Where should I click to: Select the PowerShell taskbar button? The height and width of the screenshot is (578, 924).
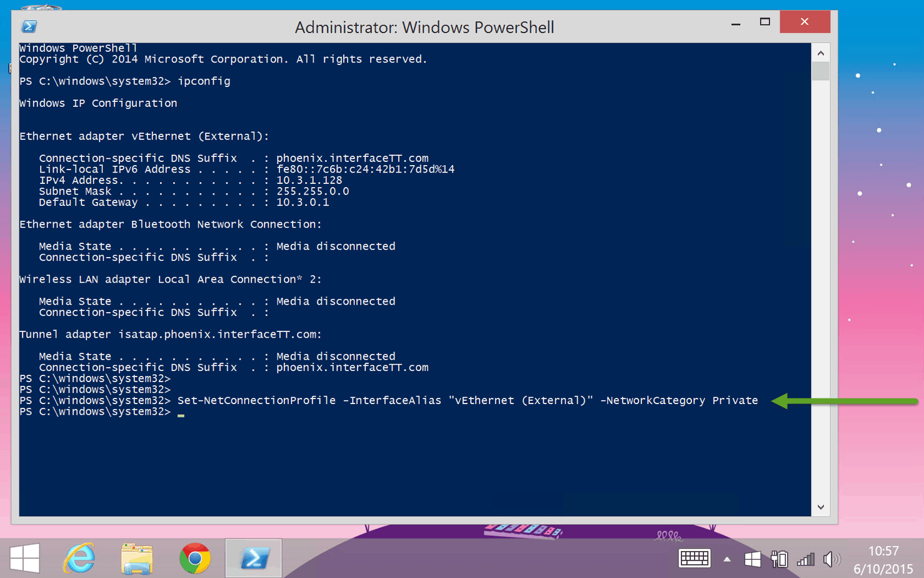[x=253, y=558]
